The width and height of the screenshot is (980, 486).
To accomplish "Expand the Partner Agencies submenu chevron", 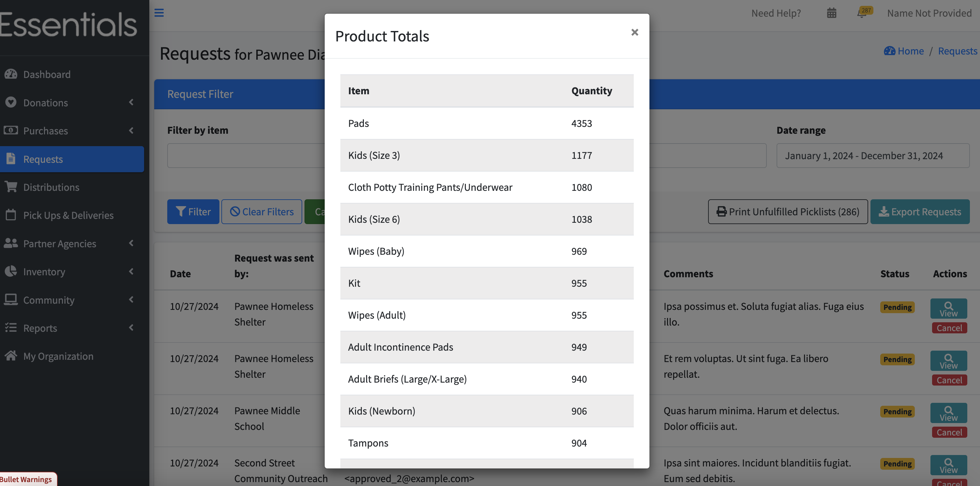I will 131,243.
